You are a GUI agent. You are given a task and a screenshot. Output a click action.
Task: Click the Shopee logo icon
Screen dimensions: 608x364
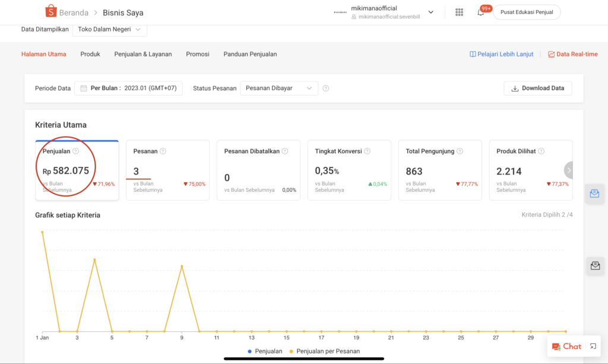pos(51,11)
